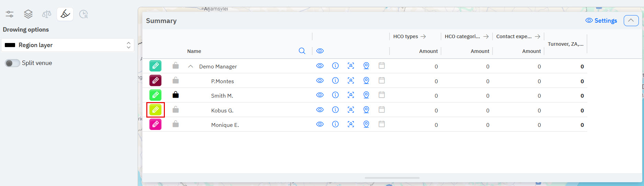Click the search icon beside Name column
Screen dimensions: 644x186
tap(302, 51)
